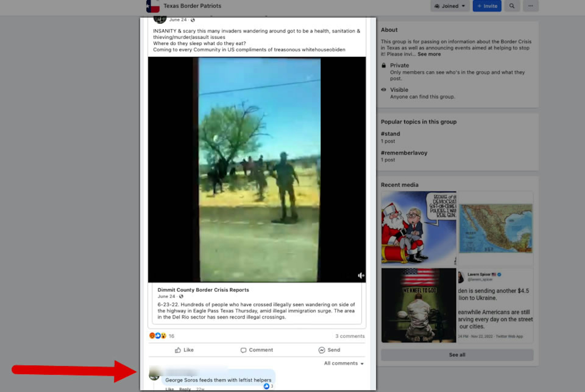Viewport: 585px width, 392px height.
Task: Click the 'Recent media' heading
Action: coord(400,185)
